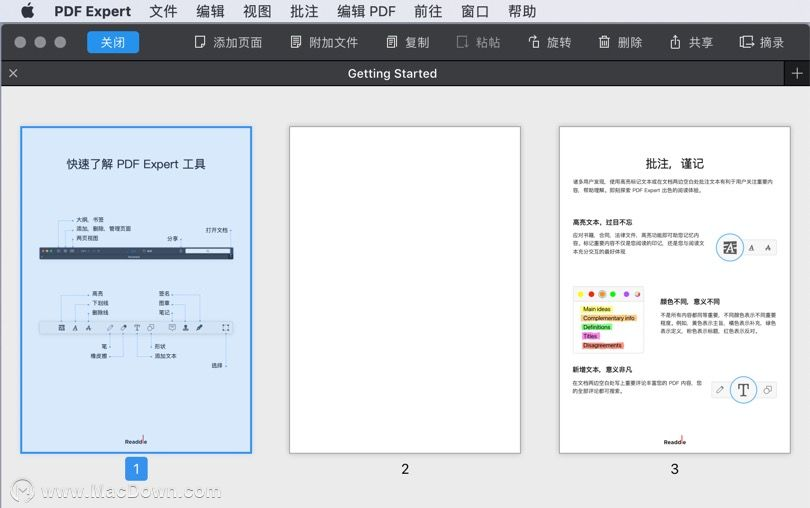The image size is (810, 508).
Task: Click the 删除 text label
Action: coord(630,43)
